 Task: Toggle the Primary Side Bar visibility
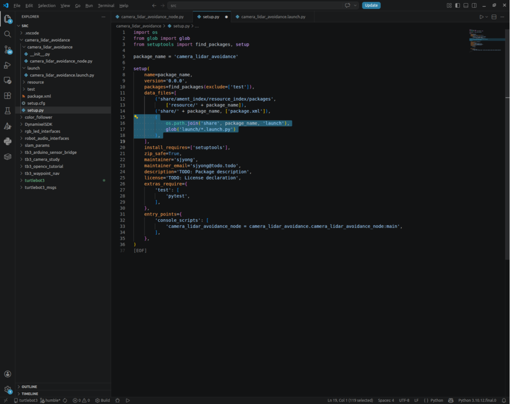click(x=457, y=5)
